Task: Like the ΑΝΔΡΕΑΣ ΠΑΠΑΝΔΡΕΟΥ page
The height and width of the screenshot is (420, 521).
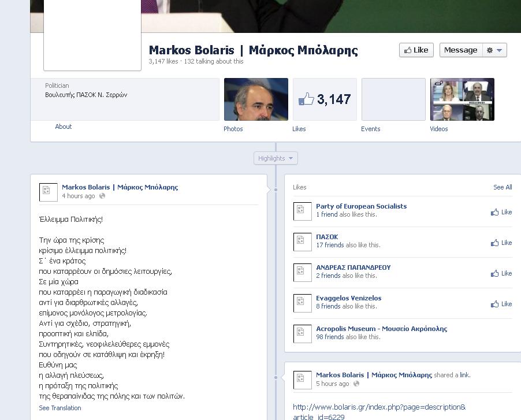Action: (501, 273)
